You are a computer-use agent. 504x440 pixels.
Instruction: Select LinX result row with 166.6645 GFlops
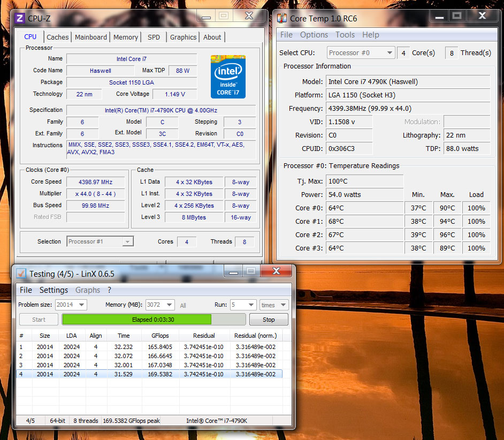(x=149, y=356)
